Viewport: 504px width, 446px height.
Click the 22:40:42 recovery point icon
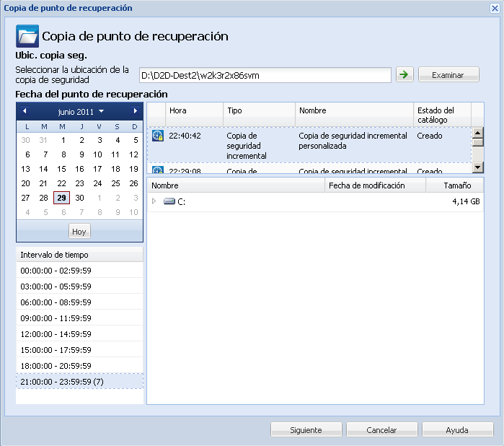pyautogui.click(x=158, y=135)
